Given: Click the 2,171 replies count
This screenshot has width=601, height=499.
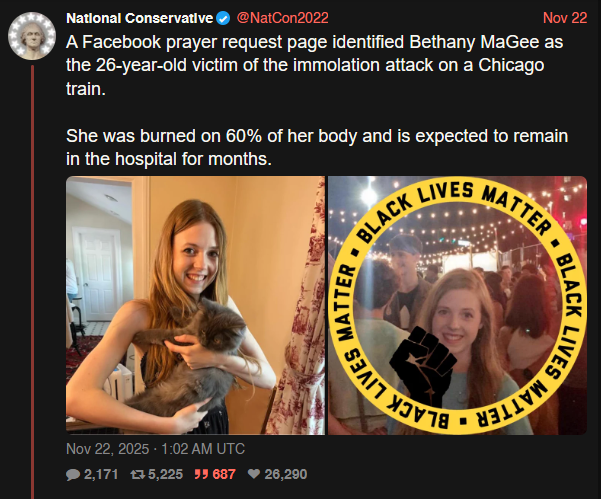Looking at the screenshot, I should pos(104,474).
